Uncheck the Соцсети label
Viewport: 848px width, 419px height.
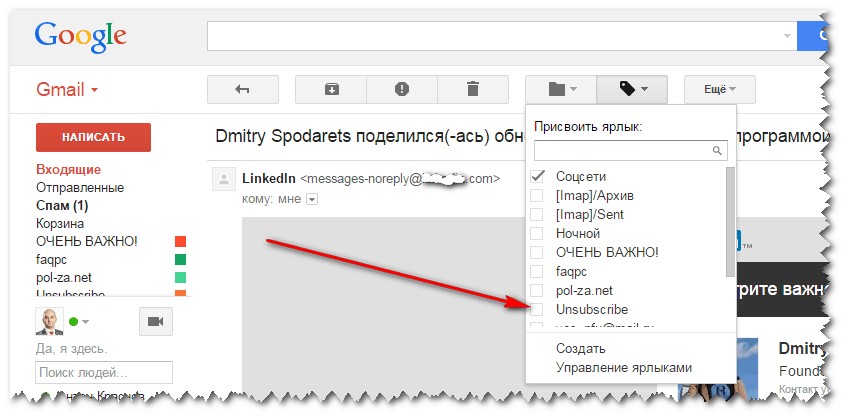pyautogui.click(x=536, y=176)
